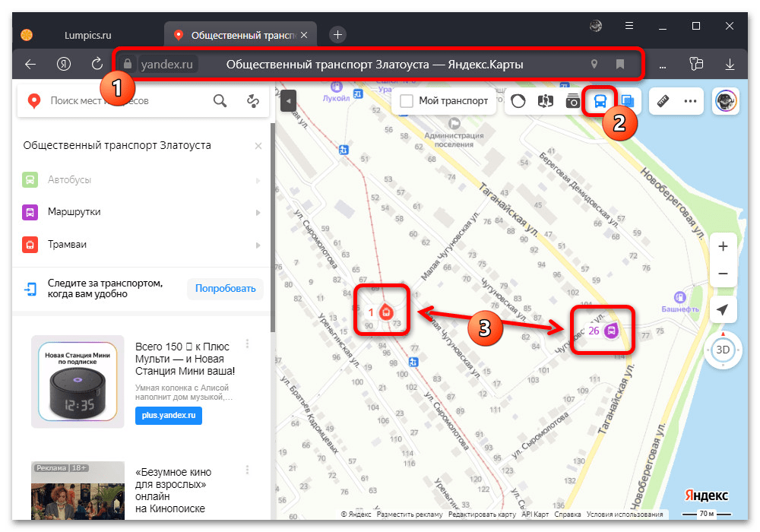Build a route from the search bar
Image resolution: width=760 pixels, height=532 pixels.
pos(253,101)
